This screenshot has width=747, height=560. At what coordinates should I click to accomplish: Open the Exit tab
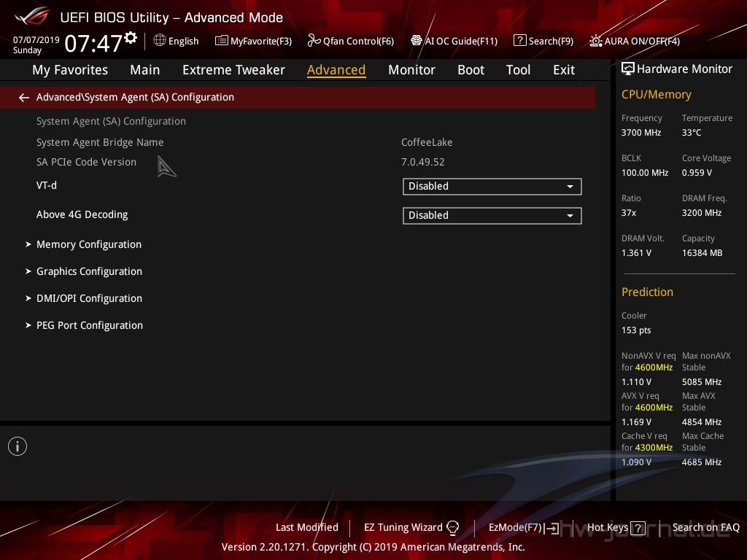pos(564,70)
